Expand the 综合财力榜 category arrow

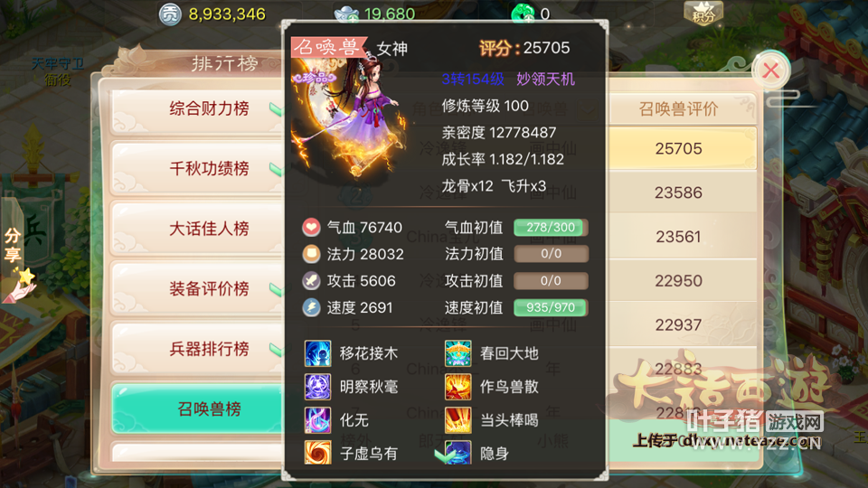(x=276, y=109)
